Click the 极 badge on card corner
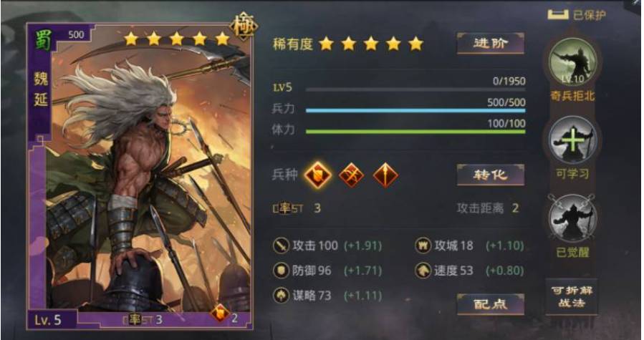Viewport: 644px width, 340px height. point(244,26)
